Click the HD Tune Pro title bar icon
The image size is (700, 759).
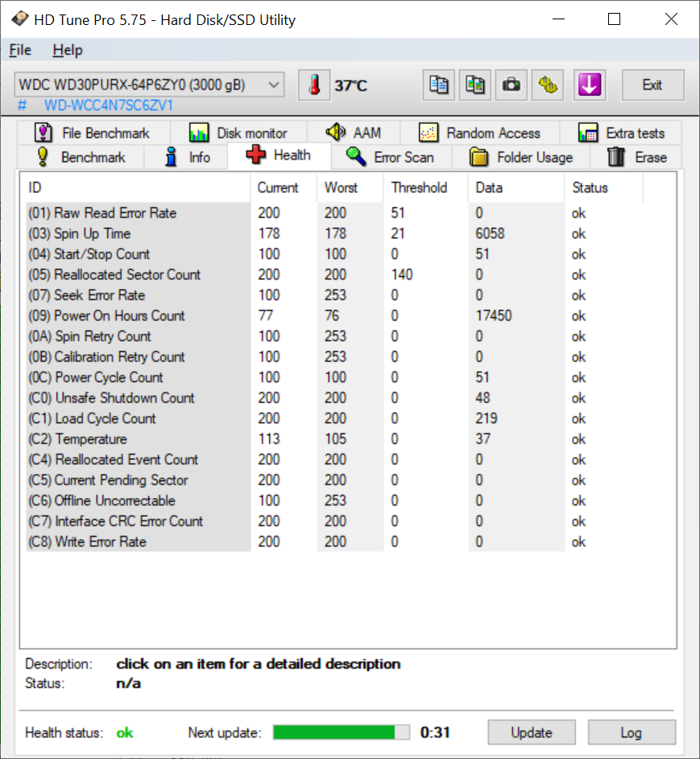coord(20,19)
